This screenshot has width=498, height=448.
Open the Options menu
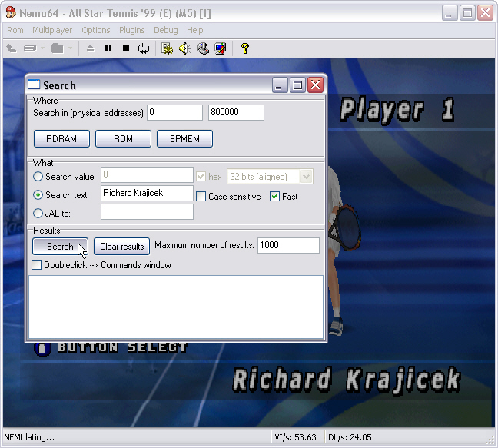tap(96, 30)
